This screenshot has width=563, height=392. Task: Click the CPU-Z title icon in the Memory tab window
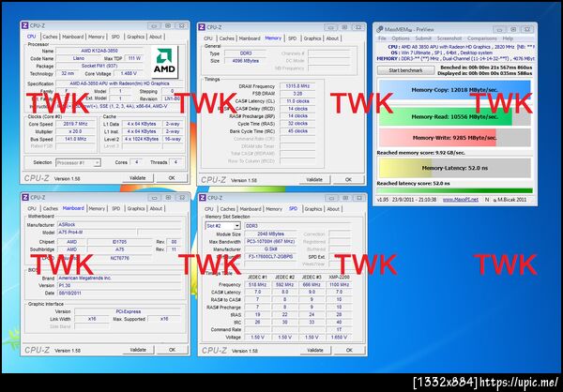(202, 27)
